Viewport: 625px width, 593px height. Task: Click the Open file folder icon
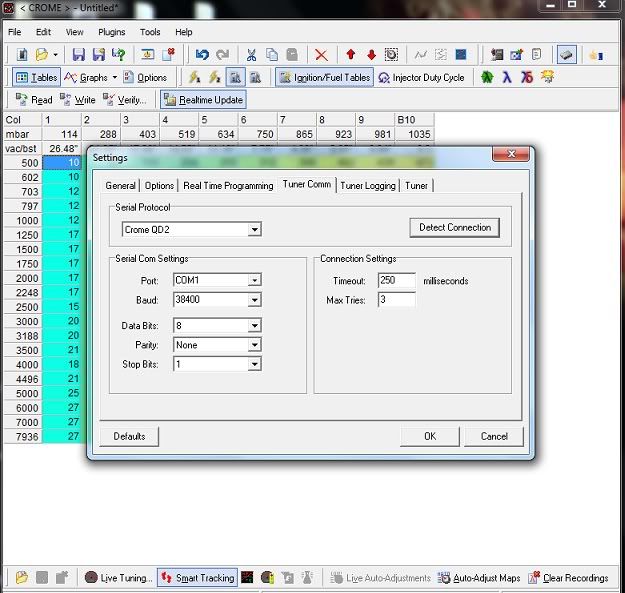42,54
